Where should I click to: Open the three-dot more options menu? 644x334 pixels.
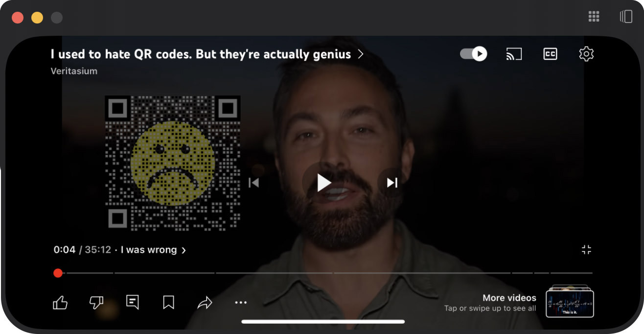[241, 303]
